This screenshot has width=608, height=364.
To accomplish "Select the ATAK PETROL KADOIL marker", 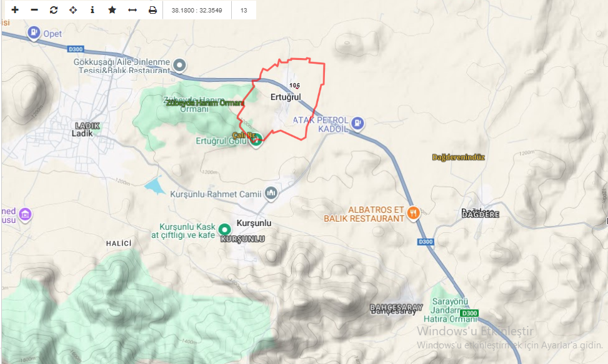I will click(x=357, y=124).
